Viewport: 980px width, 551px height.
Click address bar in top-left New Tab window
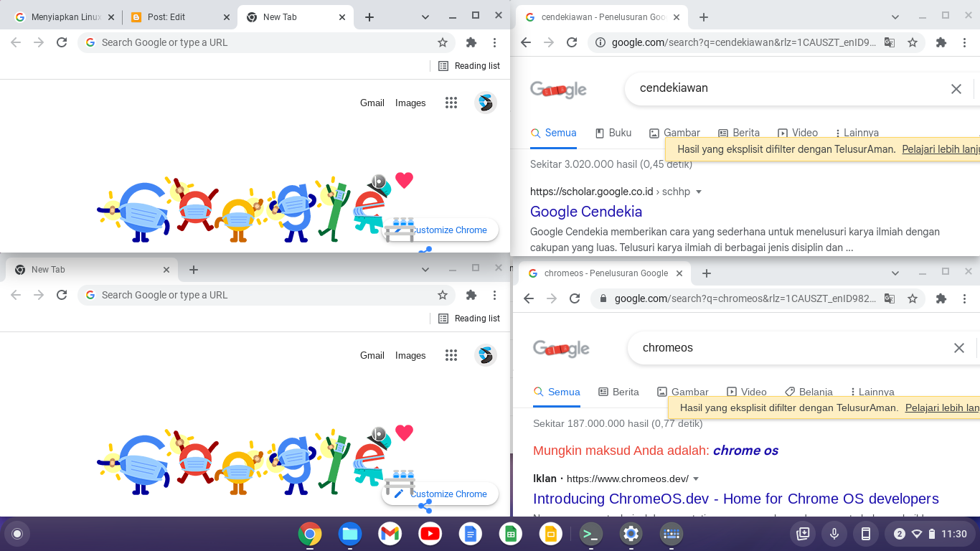(265, 42)
